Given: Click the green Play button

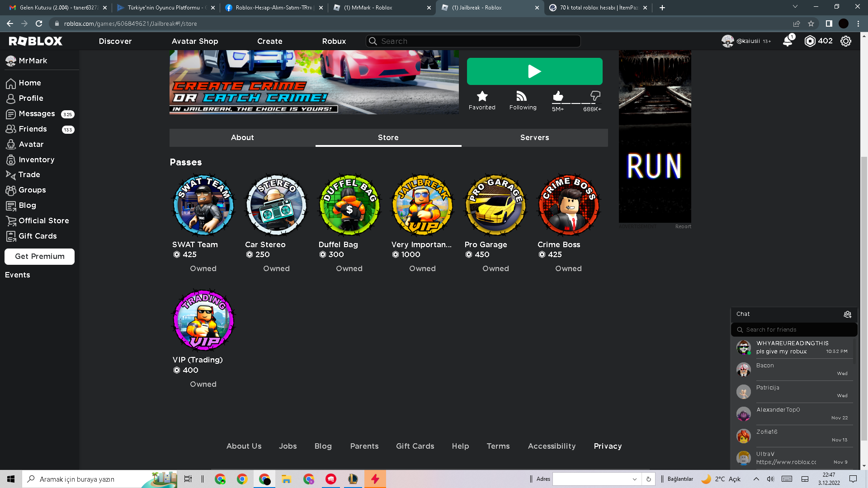Looking at the screenshot, I should click(x=534, y=71).
